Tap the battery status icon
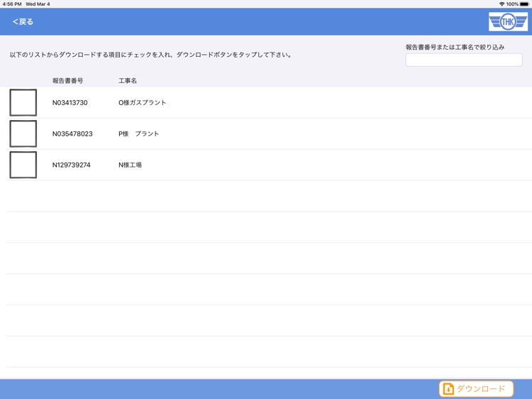 524,4
